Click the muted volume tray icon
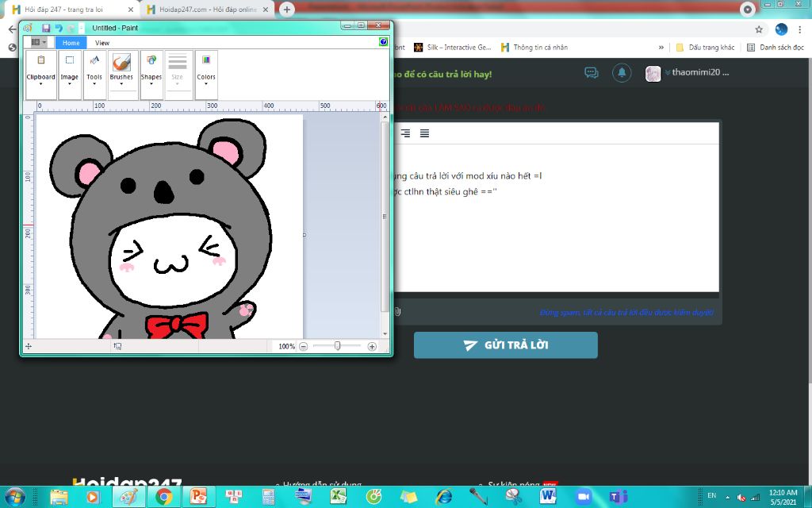 coord(741,497)
